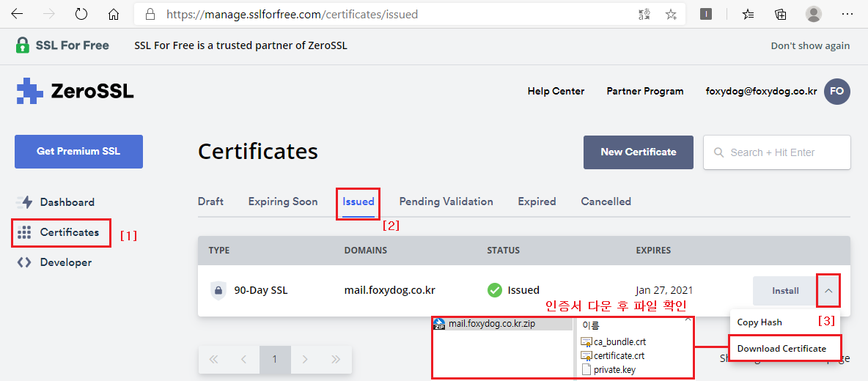The image size is (868, 381).
Task: Switch to the Cancelled tab
Action: (606, 201)
